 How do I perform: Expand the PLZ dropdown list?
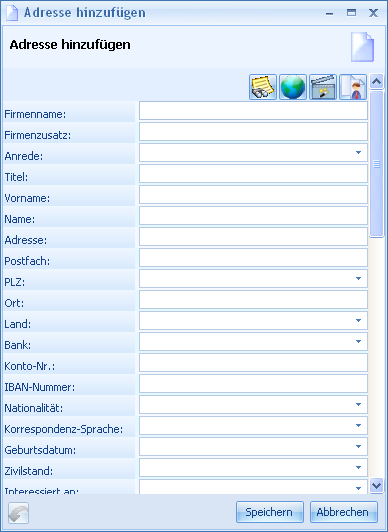pos(358,279)
